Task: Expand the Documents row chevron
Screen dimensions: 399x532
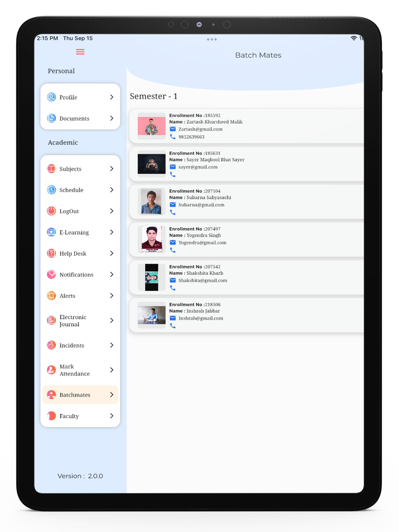Action: [112, 118]
